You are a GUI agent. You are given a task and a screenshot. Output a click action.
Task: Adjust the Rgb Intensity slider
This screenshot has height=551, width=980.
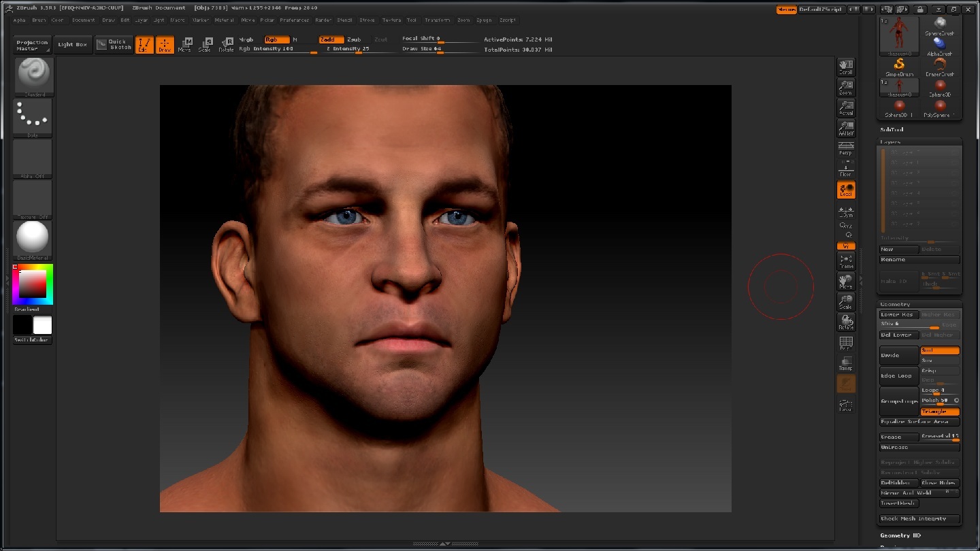click(x=278, y=49)
